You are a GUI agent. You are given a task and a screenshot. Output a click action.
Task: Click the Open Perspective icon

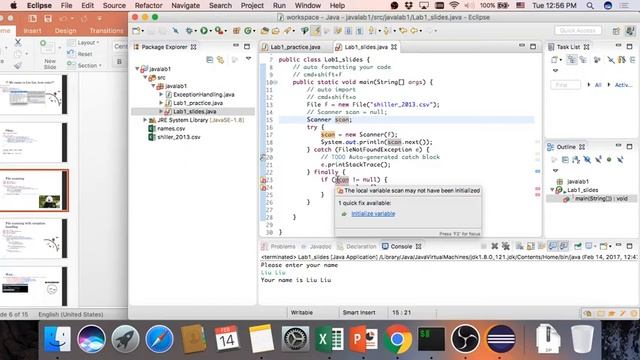(616, 31)
